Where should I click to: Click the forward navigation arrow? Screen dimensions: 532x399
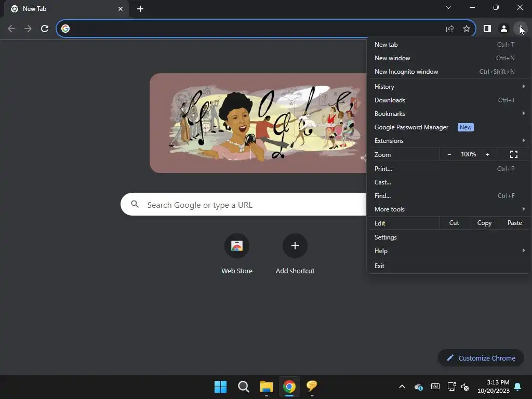point(28,29)
